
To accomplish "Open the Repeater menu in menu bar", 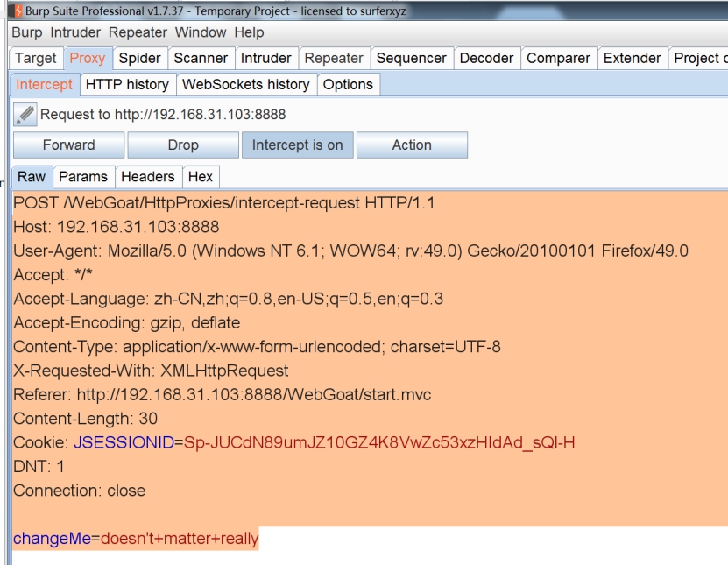I will pyautogui.click(x=138, y=32).
